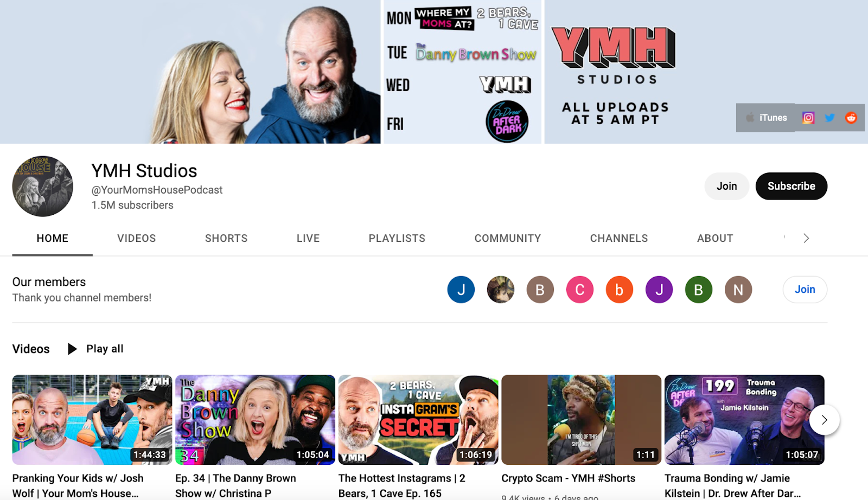Select the orange b member avatar
The width and height of the screenshot is (868, 500).
pos(620,290)
